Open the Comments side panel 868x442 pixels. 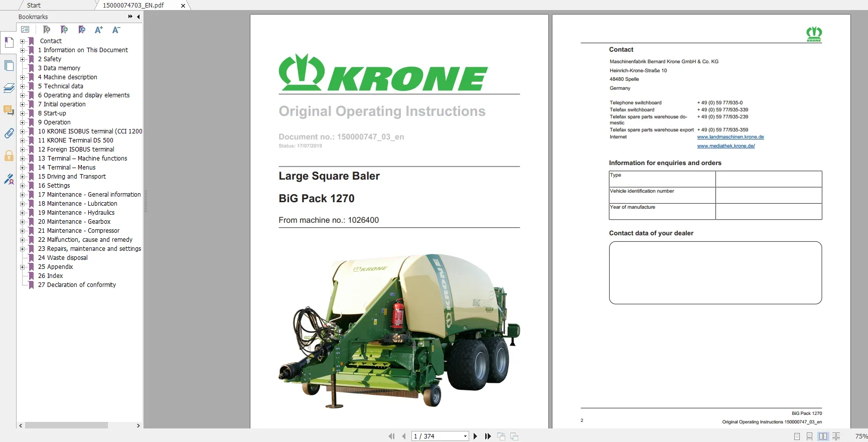(9, 110)
